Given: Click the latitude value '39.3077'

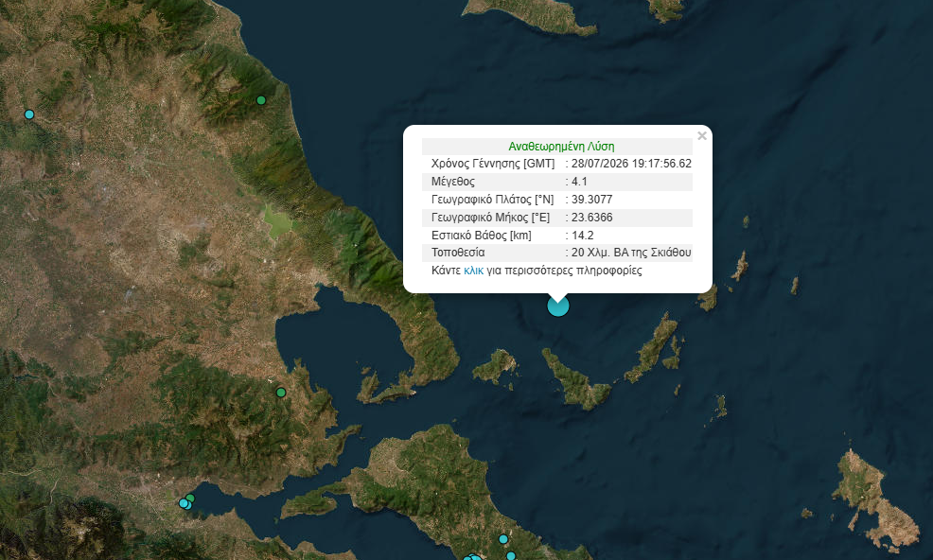Looking at the screenshot, I should [x=591, y=200].
